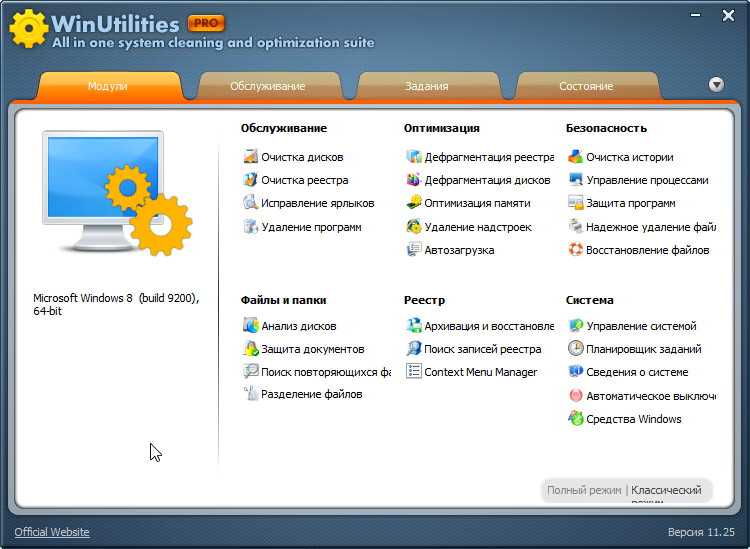This screenshot has height=549, width=750.
Task: Click the Microsoft Windows 8 build text
Action: [x=116, y=304]
